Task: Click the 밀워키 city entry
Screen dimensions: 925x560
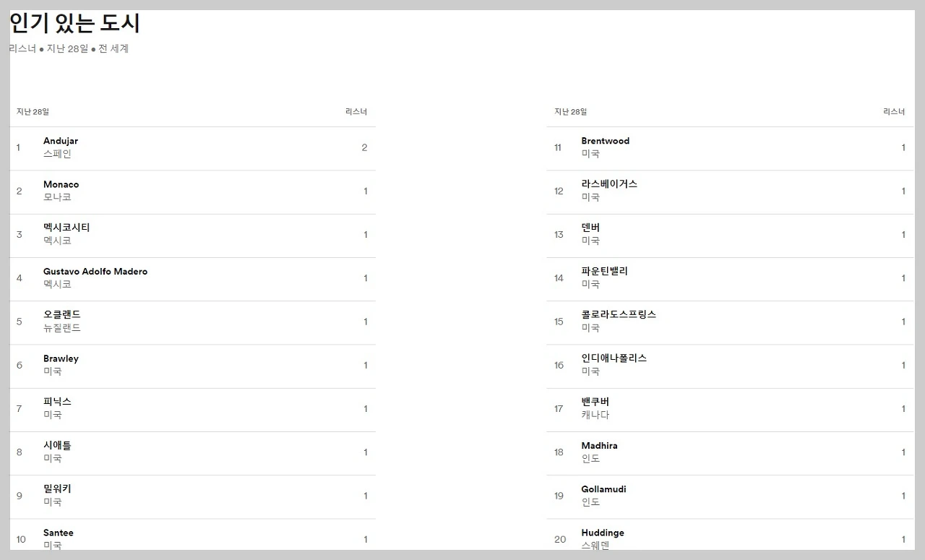Action: click(x=58, y=488)
